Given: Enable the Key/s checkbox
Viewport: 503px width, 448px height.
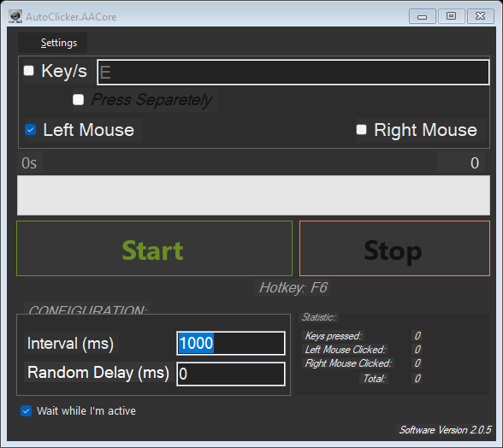Looking at the screenshot, I should 29,71.
